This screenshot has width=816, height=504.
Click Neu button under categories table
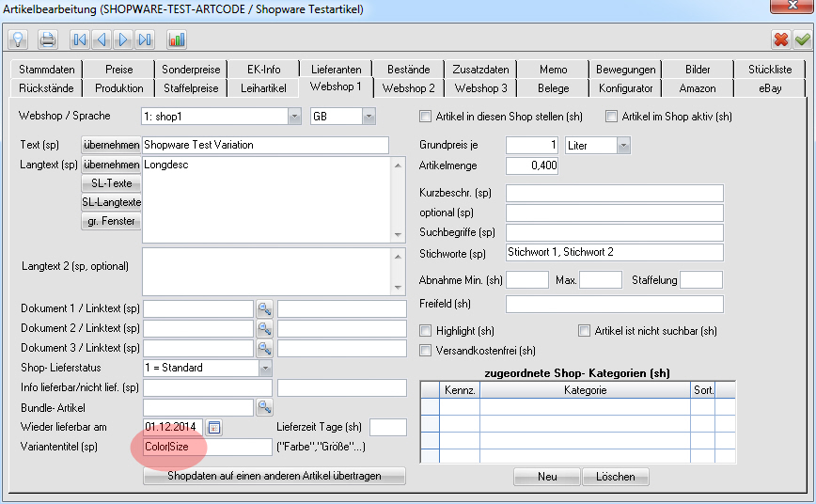(547, 477)
